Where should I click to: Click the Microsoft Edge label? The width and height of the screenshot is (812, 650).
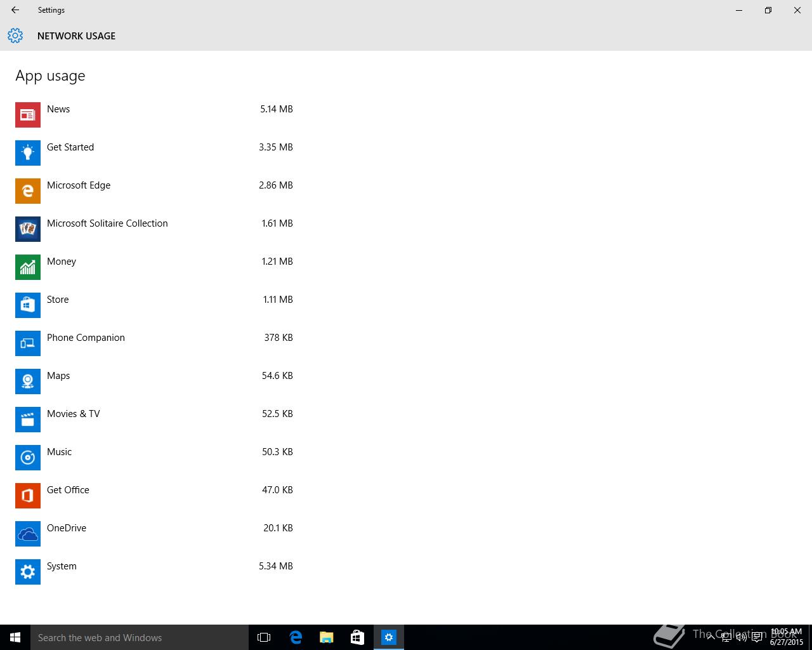pyautogui.click(x=79, y=185)
